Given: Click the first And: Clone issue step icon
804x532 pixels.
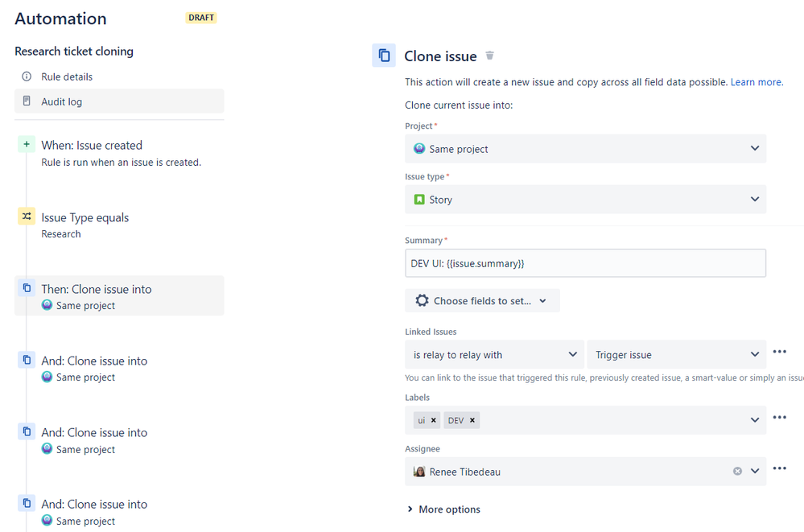Looking at the screenshot, I should pyautogui.click(x=27, y=360).
